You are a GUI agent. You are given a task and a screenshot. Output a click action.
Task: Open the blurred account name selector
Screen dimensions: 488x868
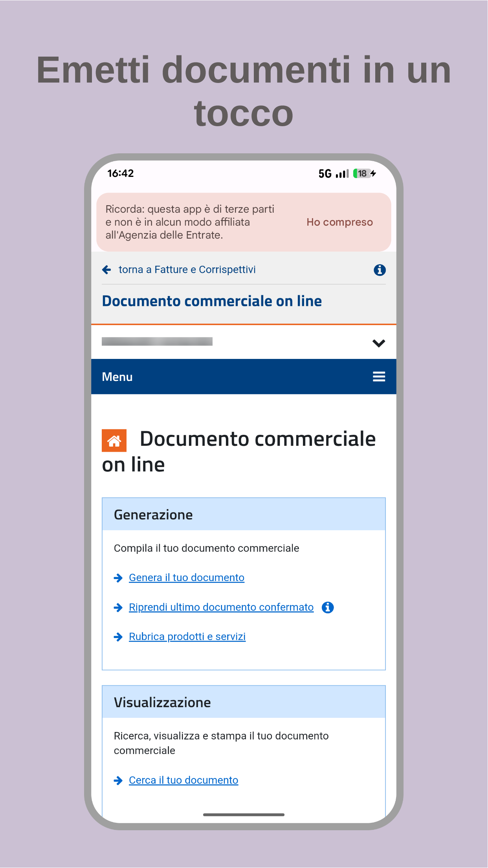(157, 342)
